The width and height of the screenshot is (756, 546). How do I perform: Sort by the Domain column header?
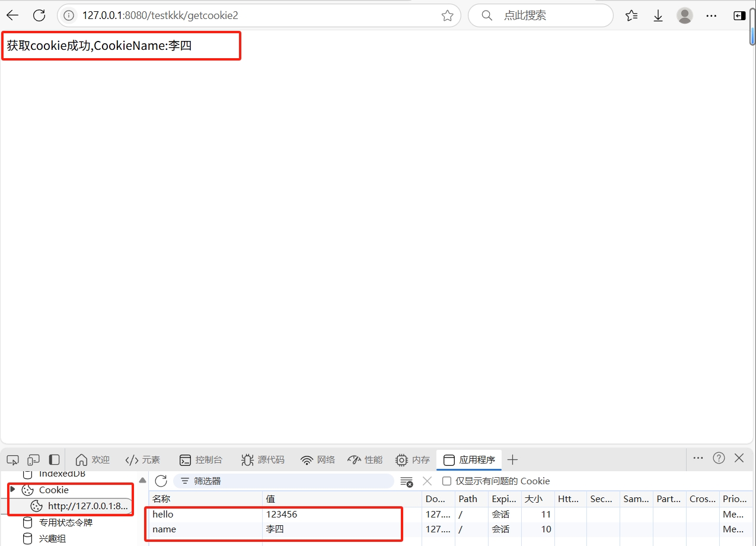[x=438, y=499]
